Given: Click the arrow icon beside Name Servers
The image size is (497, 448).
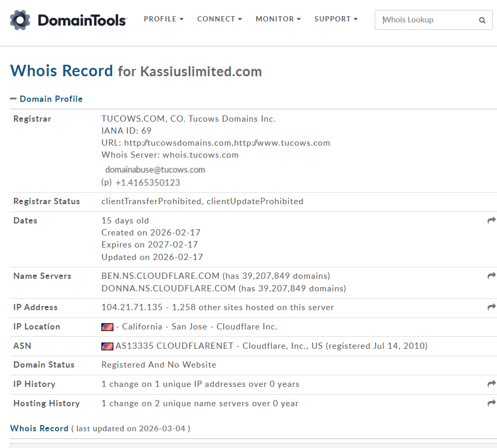Looking at the screenshot, I should 491,276.
